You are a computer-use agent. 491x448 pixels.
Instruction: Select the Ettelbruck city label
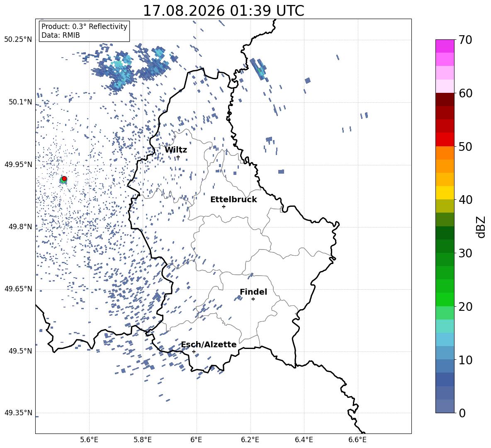coord(233,200)
